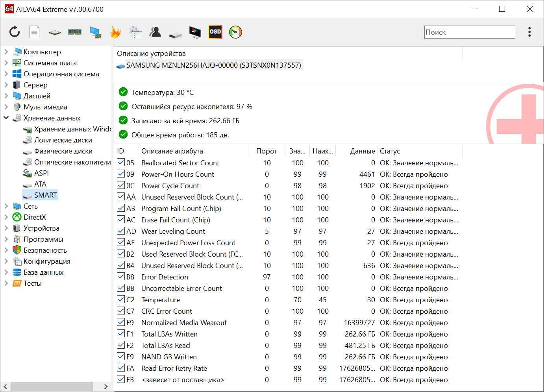Click the Refresh toolbar icon
Image resolution: width=544 pixels, height=392 pixels.
[15, 32]
